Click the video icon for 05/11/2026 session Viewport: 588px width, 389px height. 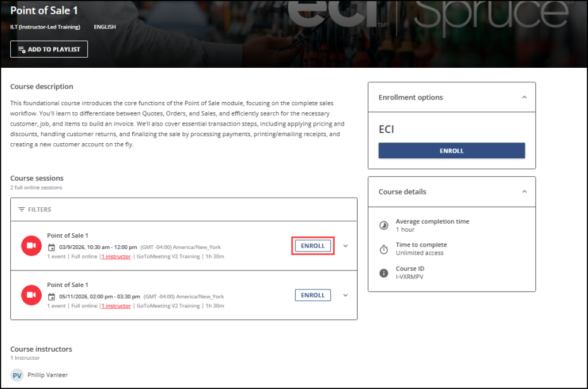tap(31, 295)
